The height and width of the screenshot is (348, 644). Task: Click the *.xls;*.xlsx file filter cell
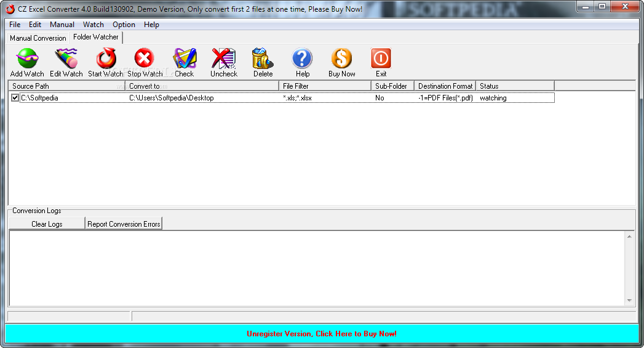click(x=297, y=98)
